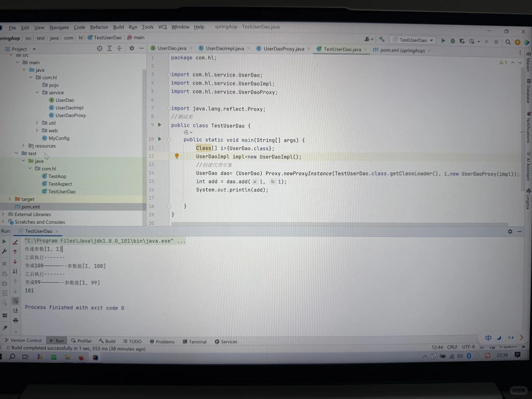The image size is (532, 399).
Task: Click scroll to end icon in Run panel
Action: tap(16, 310)
